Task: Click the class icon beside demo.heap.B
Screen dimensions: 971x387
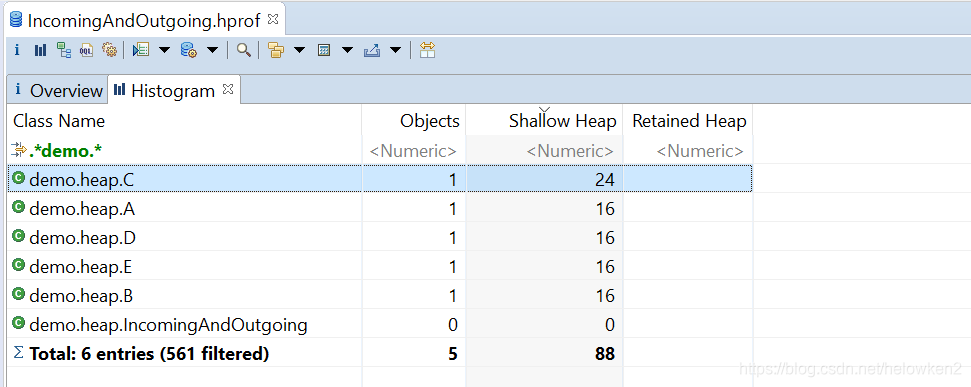Action: (x=19, y=294)
